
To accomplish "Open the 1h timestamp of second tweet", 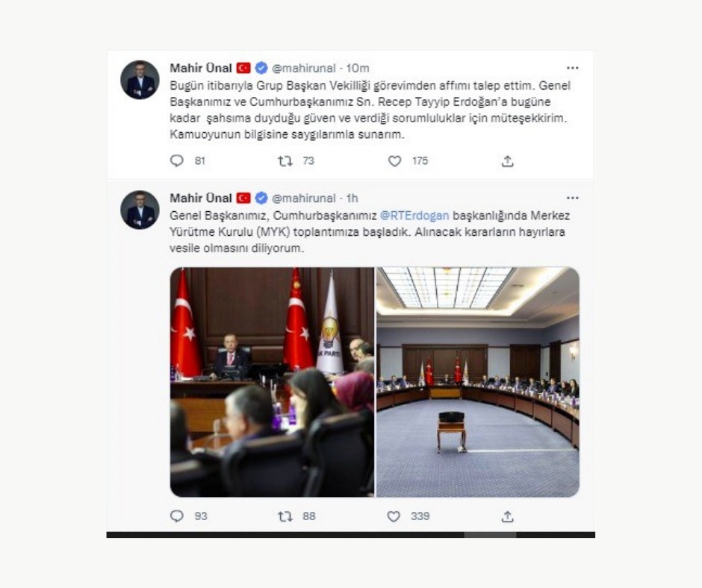I will pos(352,198).
